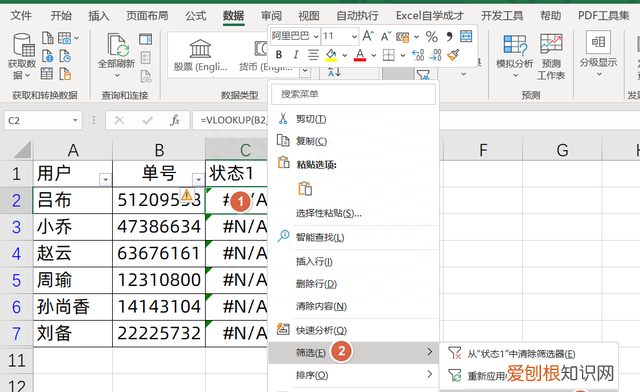Click the Borders icon in mini toolbar
This screenshot has height=392, width=640.
(389, 55)
